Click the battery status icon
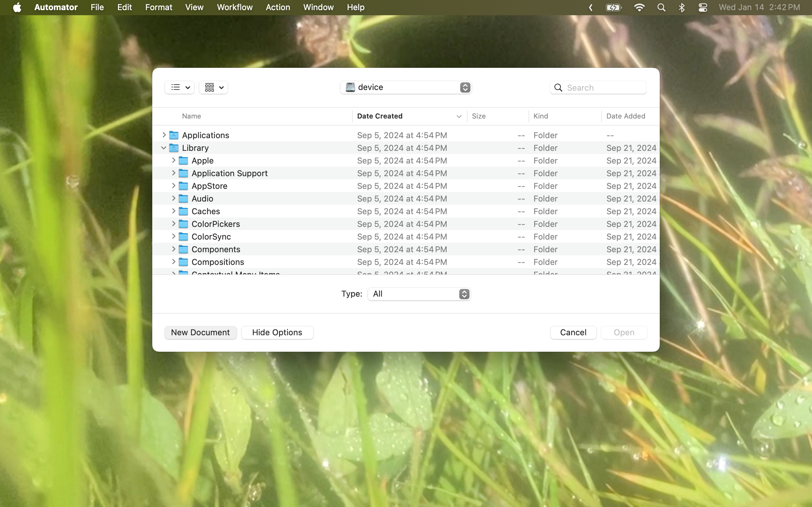 [613, 7]
